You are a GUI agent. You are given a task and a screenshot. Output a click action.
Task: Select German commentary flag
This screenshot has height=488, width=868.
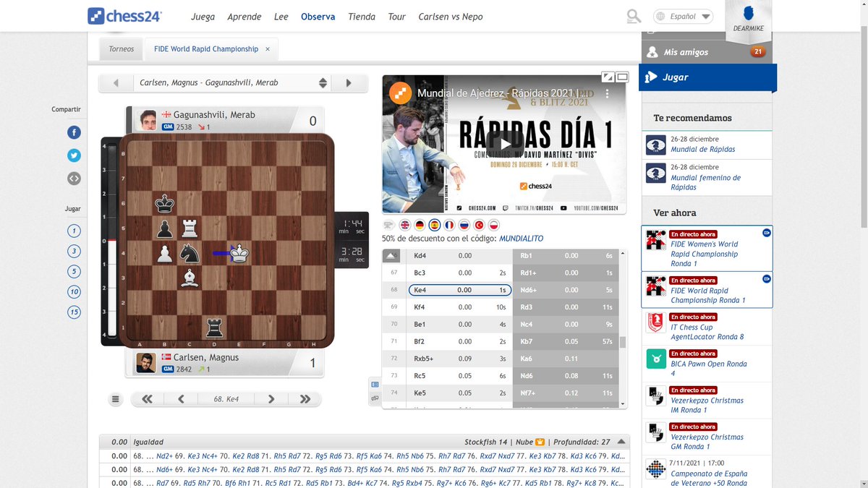tap(420, 225)
